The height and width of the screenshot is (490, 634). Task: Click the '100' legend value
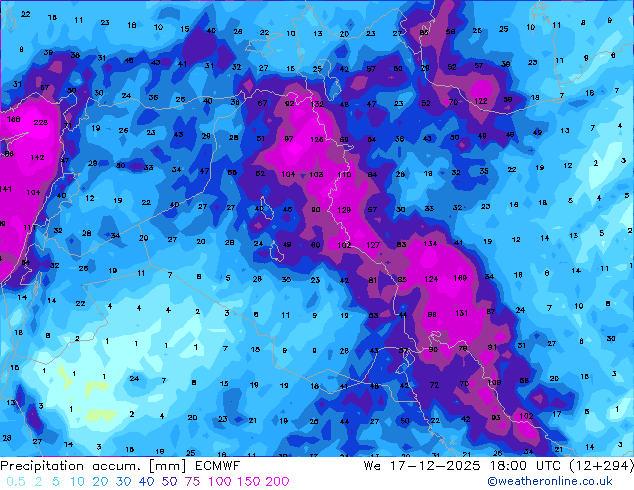[220, 482]
